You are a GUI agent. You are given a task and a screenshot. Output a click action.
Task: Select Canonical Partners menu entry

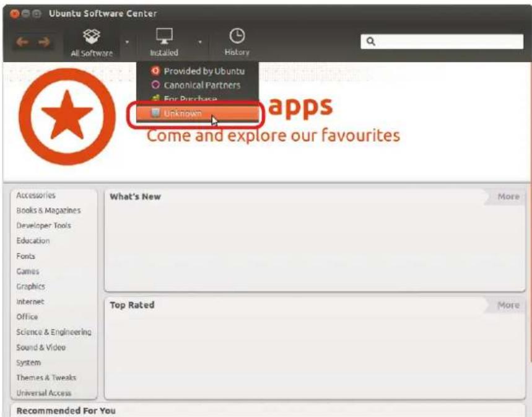coord(198,85)
